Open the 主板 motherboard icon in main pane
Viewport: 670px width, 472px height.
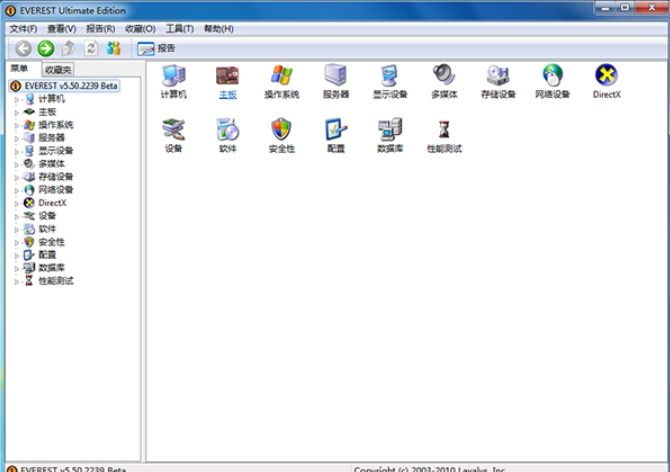227,82
